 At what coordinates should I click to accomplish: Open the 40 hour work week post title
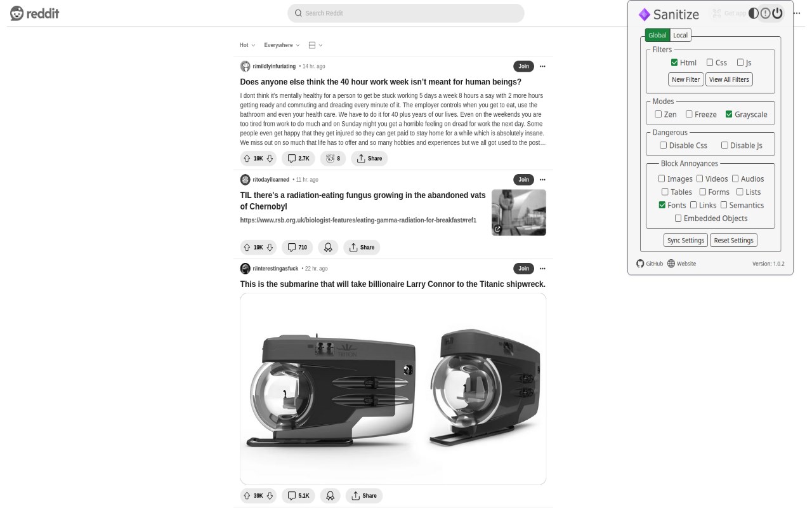[381, 82]
